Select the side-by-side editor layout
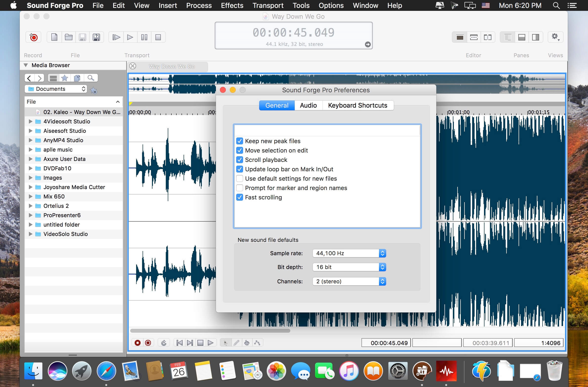The height and width of the screenshot is (387, 588). coord(488,37)
